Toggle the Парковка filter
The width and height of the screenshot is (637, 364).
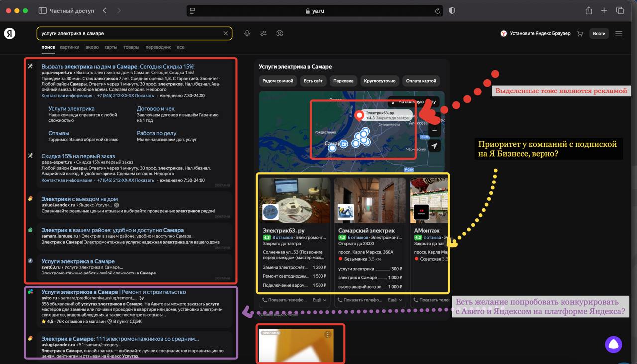(x=343, y=81)
